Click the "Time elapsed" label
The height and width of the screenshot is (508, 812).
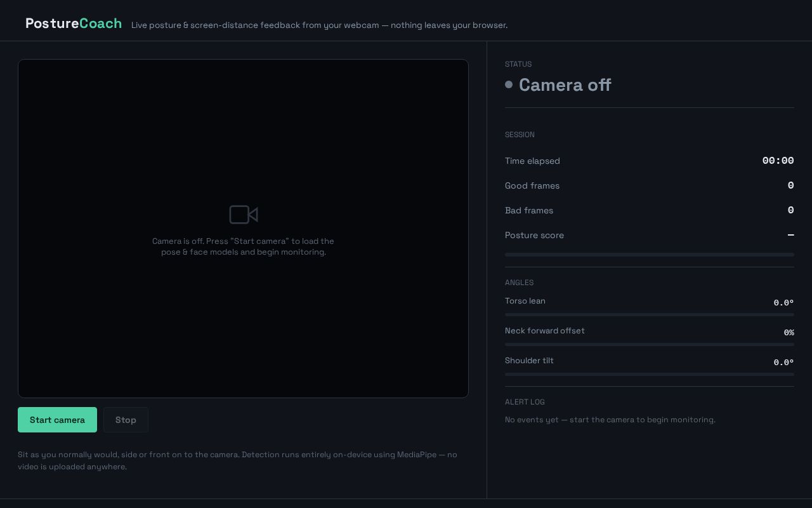(532, 161)
